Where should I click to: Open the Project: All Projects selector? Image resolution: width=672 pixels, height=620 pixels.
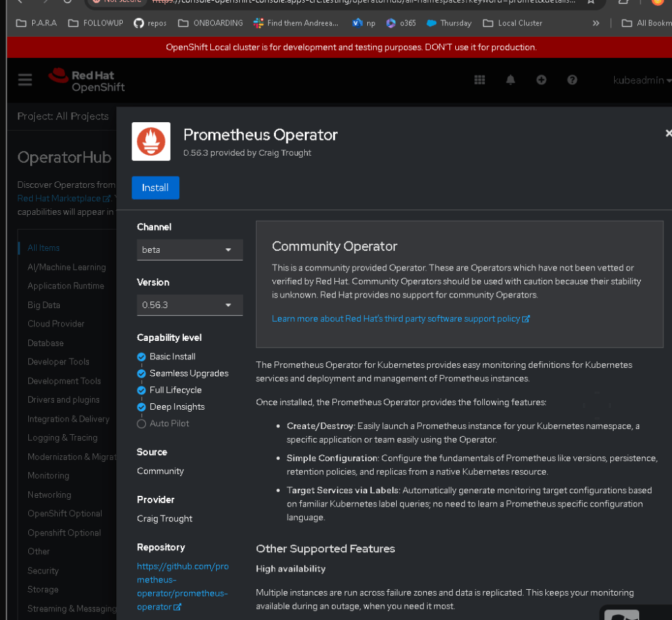(63, 116)
